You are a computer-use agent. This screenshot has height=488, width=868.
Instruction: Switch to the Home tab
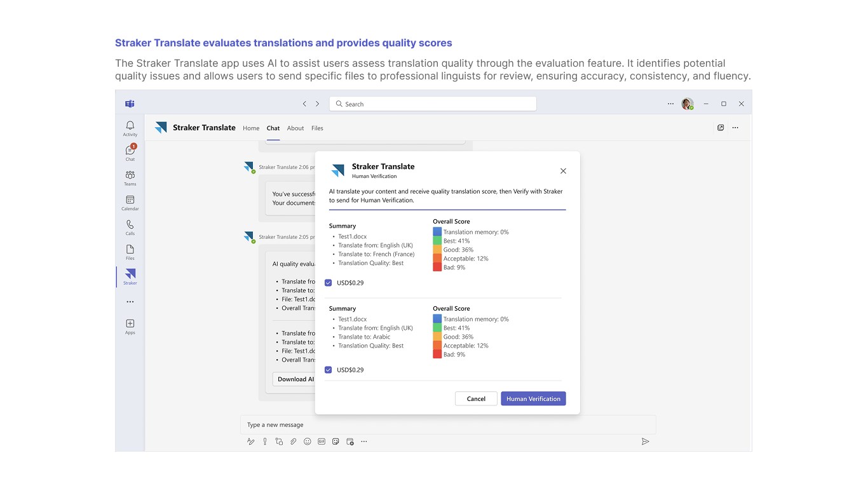pos(251,128)
